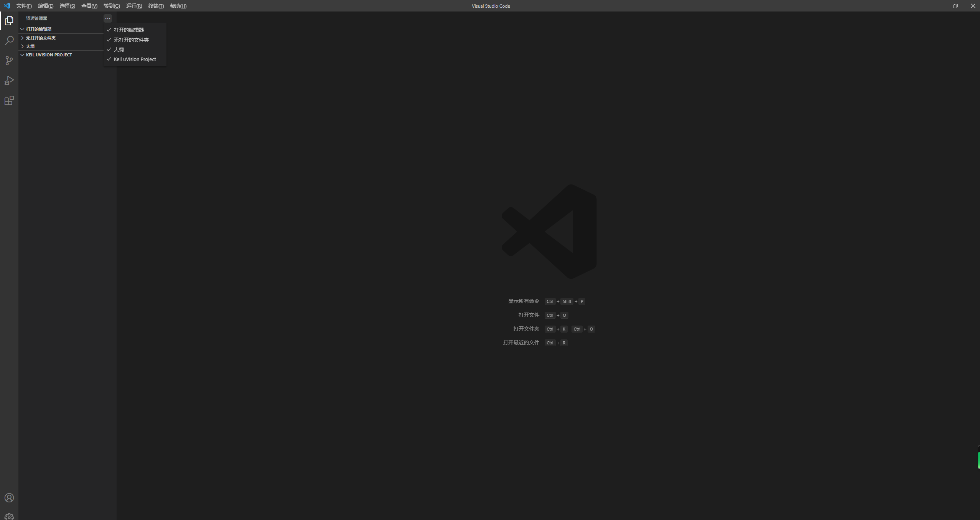Screen dimensions: 980x520
Task: Click the 打开最近的文件 label
Action: tap(521, 342)
